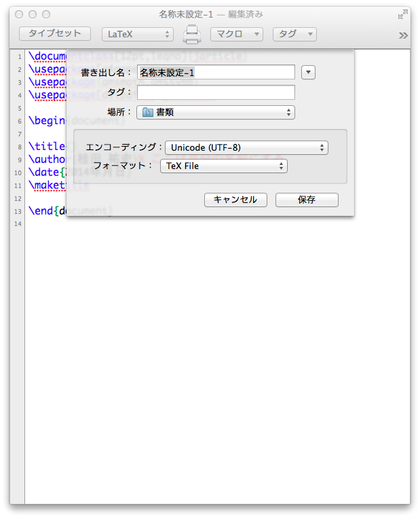Open the エンコーディング Unicode (UTF-8) dropdown
Image resolution: width=420 pixels, height=518 pixels.
[x=246, y=147]
